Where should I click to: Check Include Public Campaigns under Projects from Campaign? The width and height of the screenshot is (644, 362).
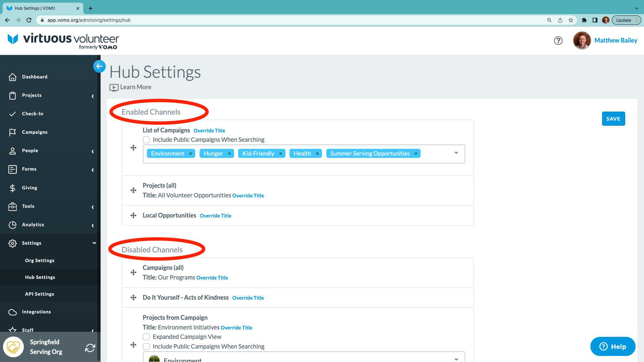[x=146, y=347]
